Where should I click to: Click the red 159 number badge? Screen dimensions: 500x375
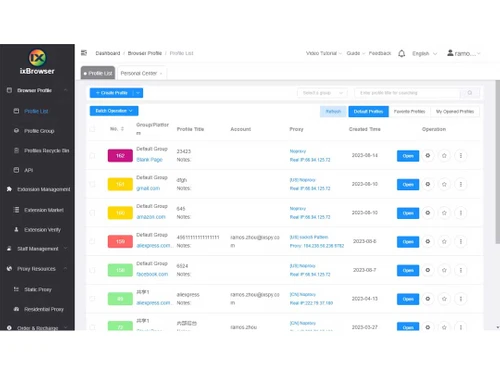coord(120,242)
